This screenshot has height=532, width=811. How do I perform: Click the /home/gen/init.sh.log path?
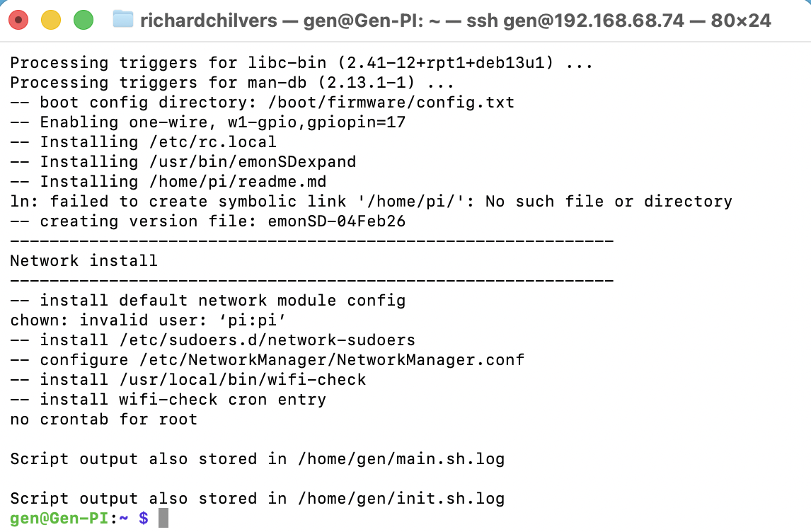(x=401, y=499)
